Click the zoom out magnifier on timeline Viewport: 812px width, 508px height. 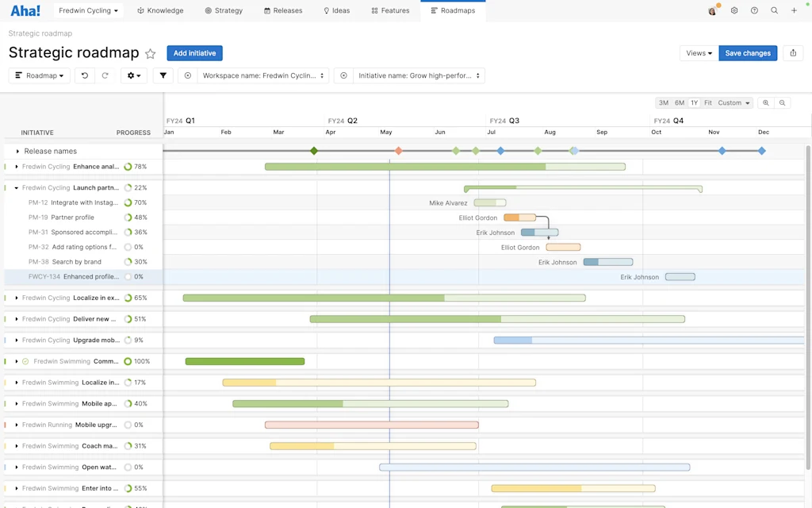pyautogui.click(x=782, y=102)
